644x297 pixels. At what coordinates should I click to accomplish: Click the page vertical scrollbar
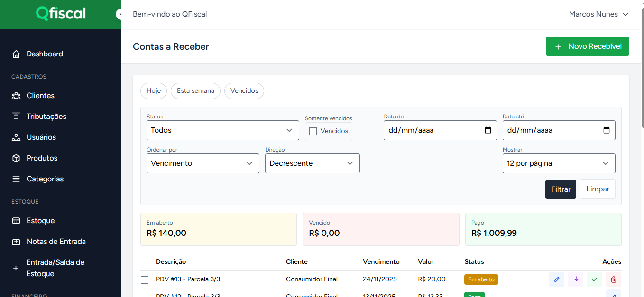(642, 71)
